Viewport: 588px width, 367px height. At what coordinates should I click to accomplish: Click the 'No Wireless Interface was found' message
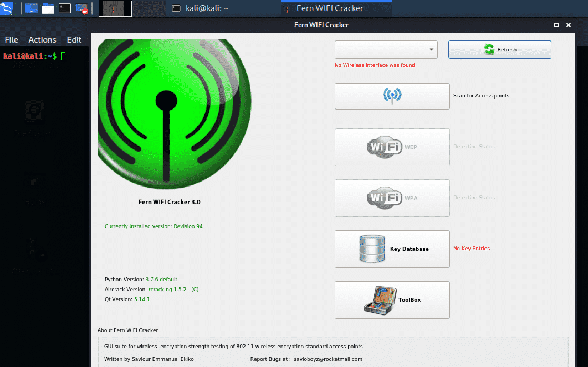click(375, 65)
